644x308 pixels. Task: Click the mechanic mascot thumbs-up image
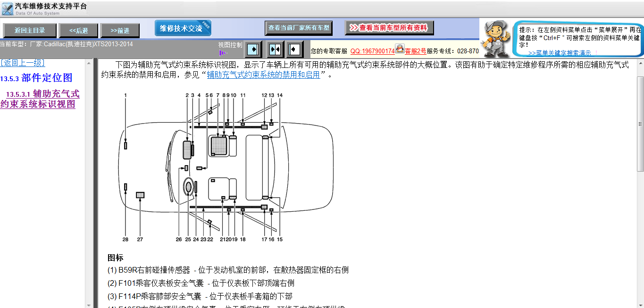(496, 39)
